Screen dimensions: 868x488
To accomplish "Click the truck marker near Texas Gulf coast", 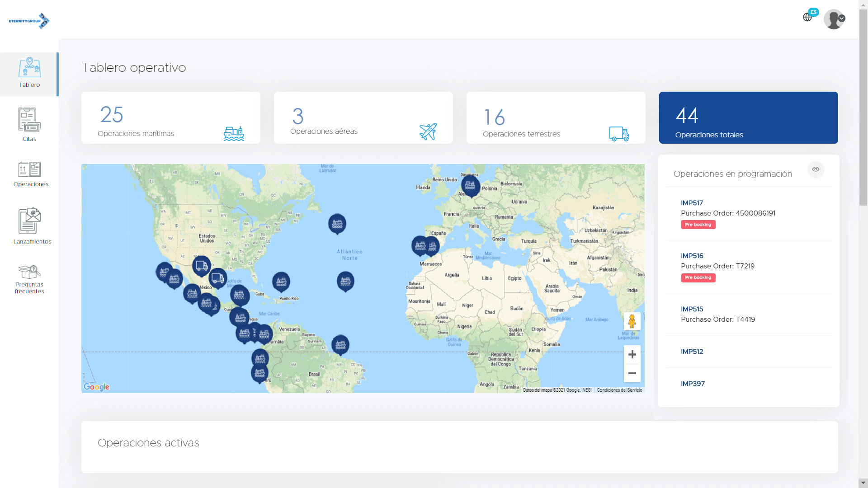I will coord(217,278).
